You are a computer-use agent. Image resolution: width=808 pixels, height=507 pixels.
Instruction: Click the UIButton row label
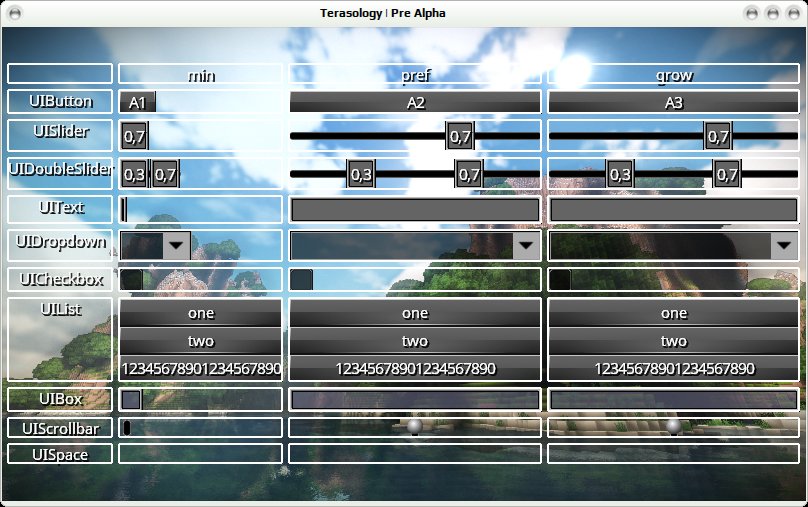click(60, 102)
